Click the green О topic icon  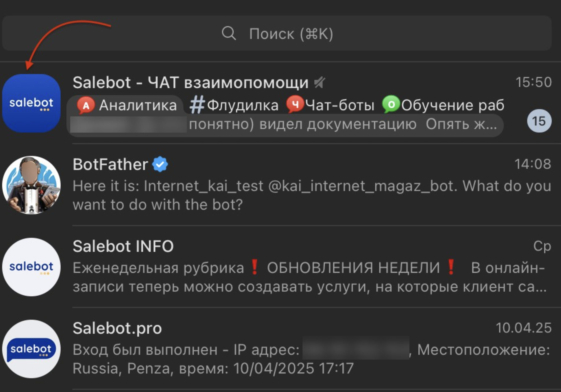[391, 105]
